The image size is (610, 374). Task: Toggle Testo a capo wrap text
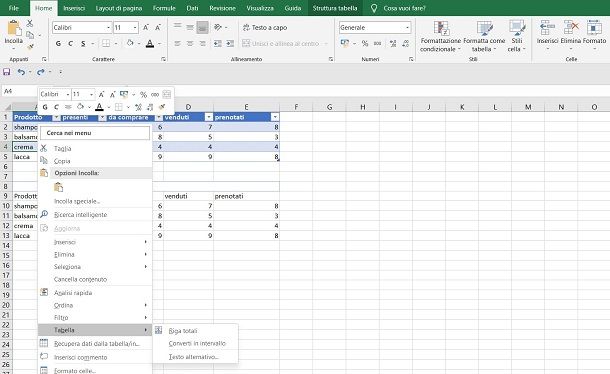pyautogui.click(x=265, y=28)
